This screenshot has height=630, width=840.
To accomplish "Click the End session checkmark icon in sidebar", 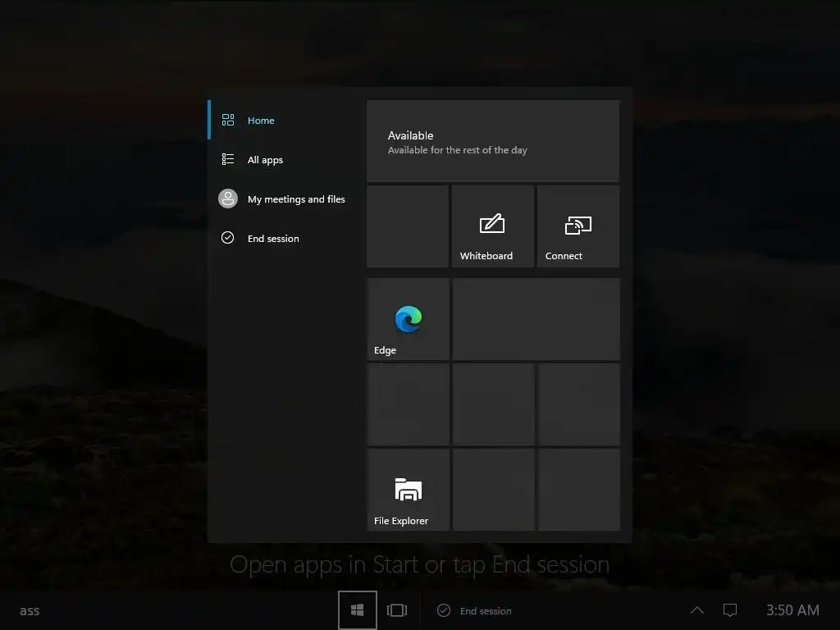I will click(228, 238).
